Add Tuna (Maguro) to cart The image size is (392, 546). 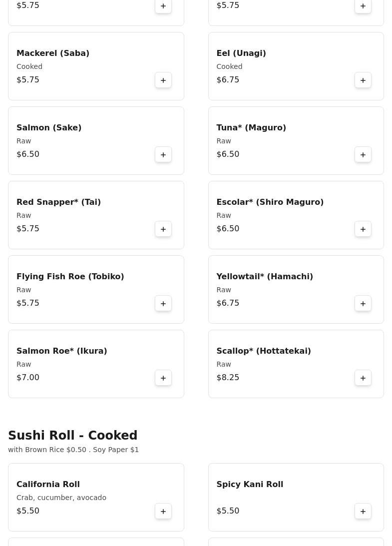coord(363,154)
